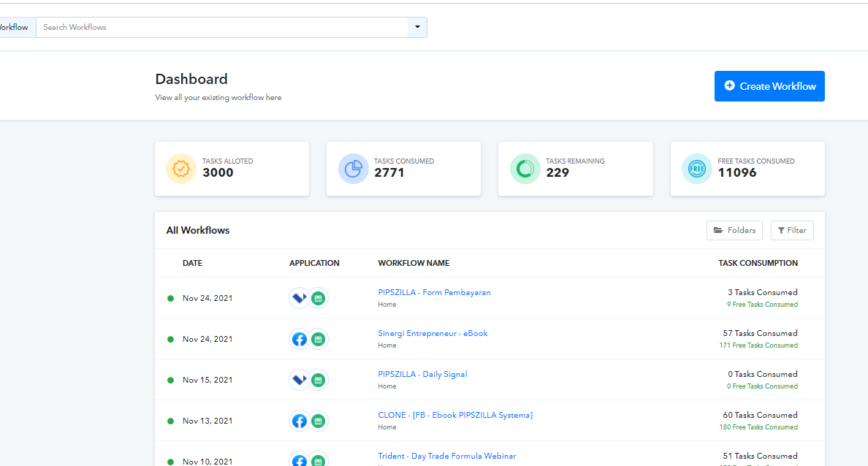The height and width of the screenshot is (466, 868).
Task: Click '3 Tasks Consumed' text
Action: pos(763,292)
